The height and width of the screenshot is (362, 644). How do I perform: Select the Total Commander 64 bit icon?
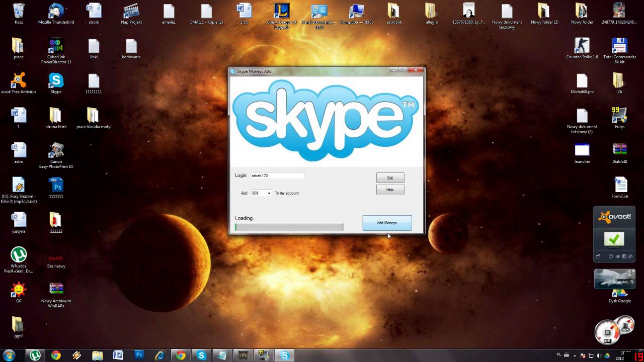[619, 51]
